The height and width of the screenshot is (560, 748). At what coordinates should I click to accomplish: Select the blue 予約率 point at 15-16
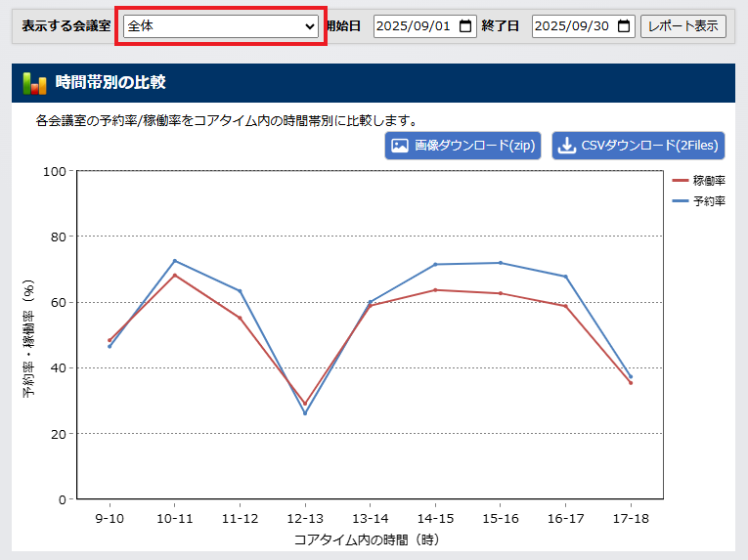(501, 263)
